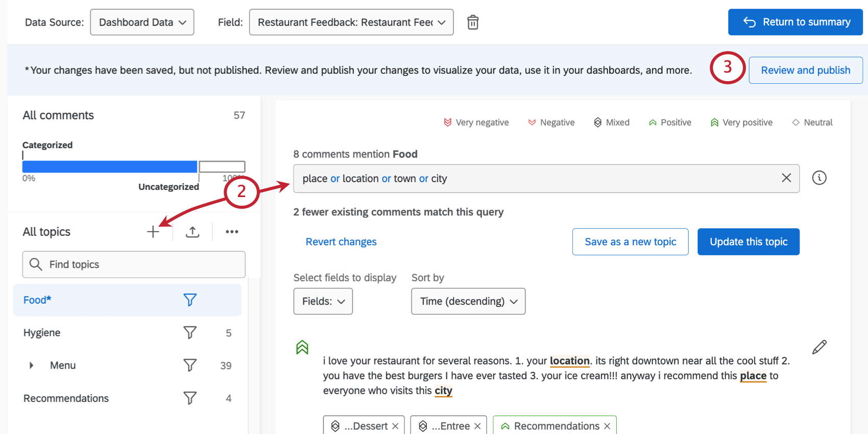The height and width of the screenshot is (434, 868).
Task: Open the Sort by Time dropdown
Action: pos(468,301)
